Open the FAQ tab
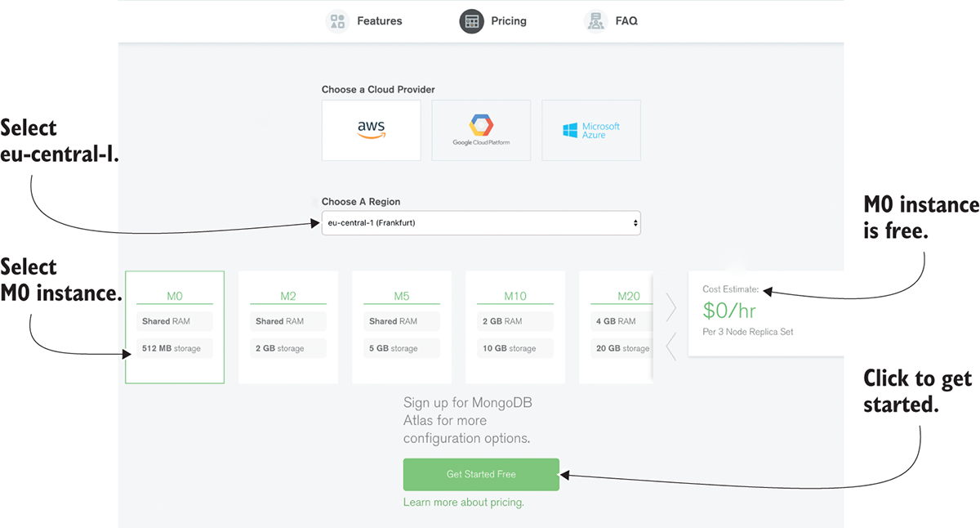Viewport: 980px width, 528px height. pyautogui.click(x=626, y=21)
